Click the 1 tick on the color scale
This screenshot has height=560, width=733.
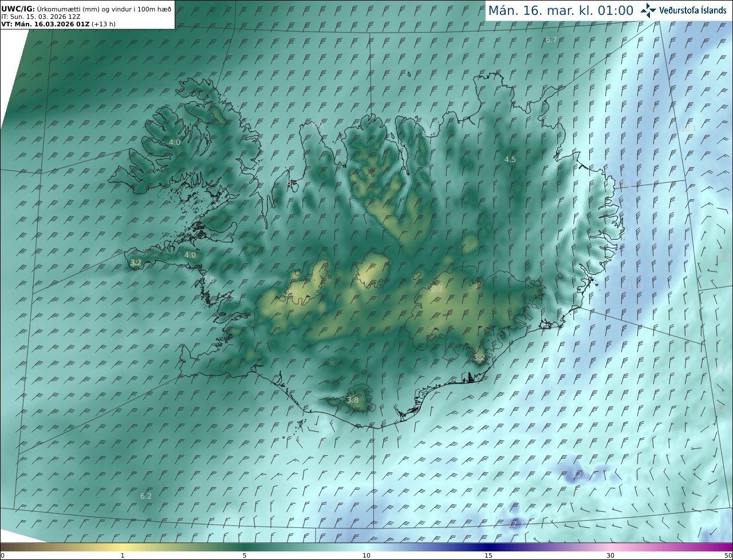click(123, 555)
